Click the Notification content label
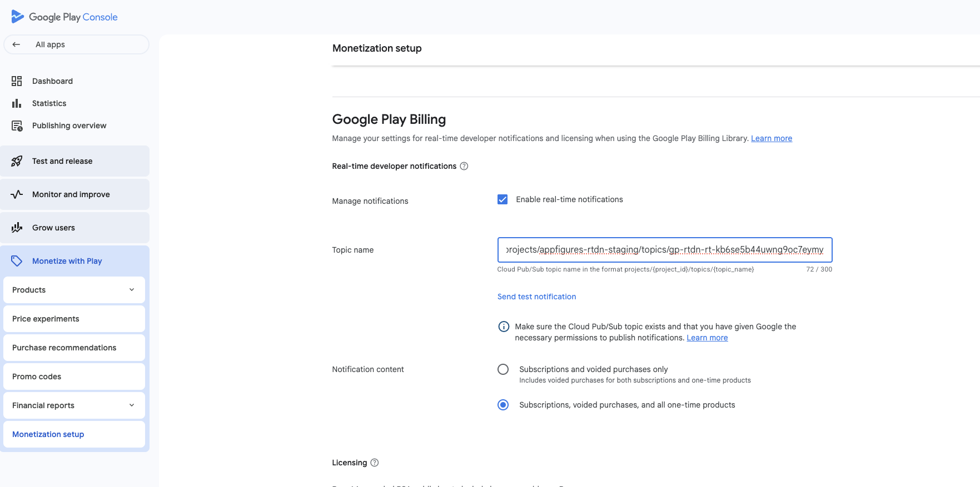 click(x=368, y=369)
